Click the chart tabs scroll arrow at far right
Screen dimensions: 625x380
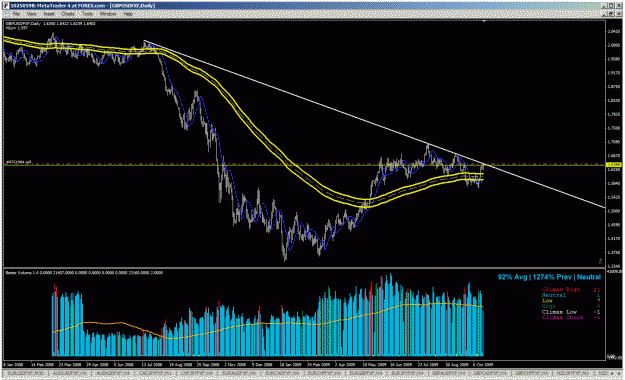click(618, 373)
